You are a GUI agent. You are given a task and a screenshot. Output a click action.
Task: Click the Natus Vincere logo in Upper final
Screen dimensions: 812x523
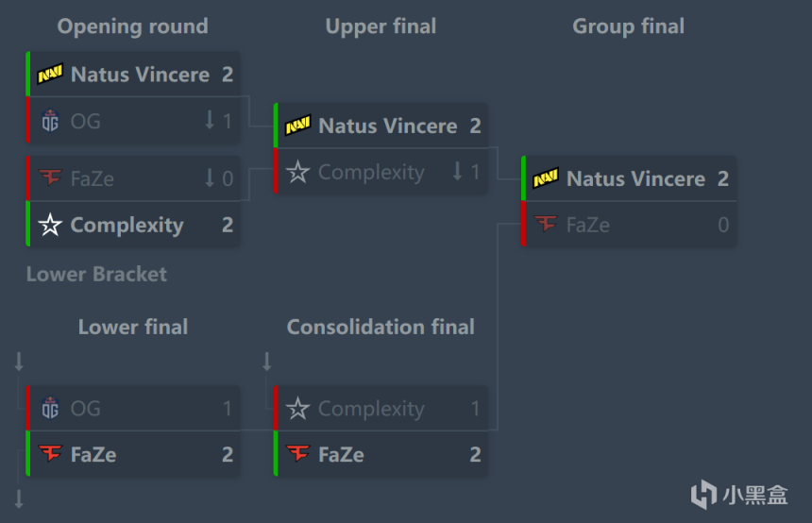tap(297, 126)
